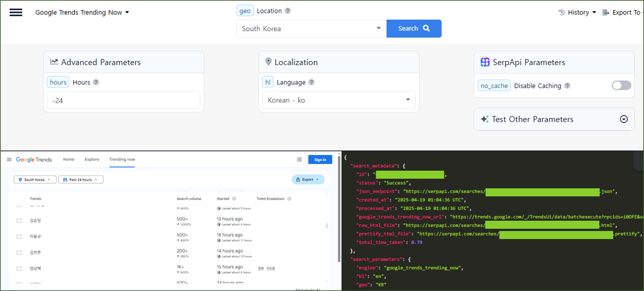Click the raw_html_file URL in JSON output
This screenshot has height=291, width=644.
click(509, 226)
